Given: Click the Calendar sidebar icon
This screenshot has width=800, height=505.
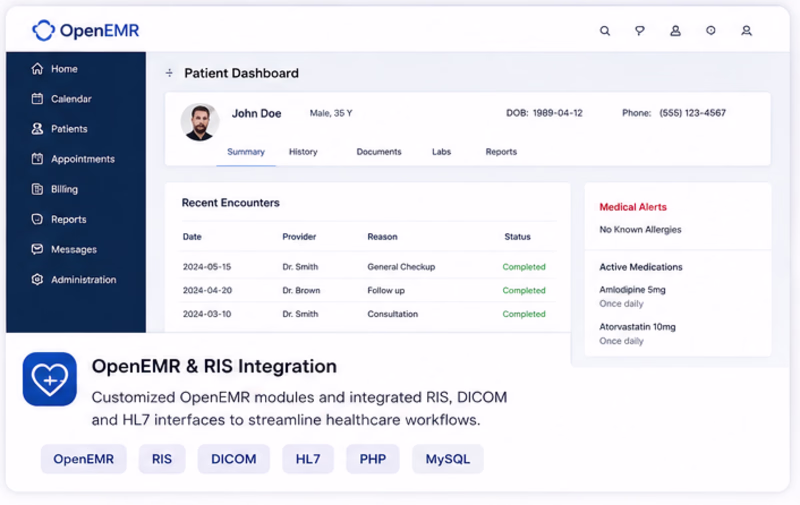Looking at the screenshot, I should (x=37, y=98).
